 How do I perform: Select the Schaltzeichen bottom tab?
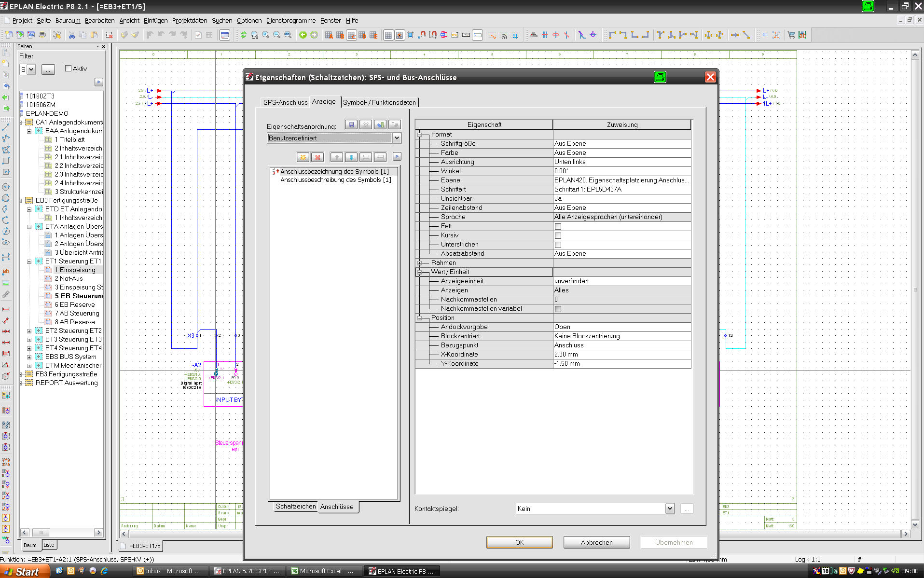(296, 506)
